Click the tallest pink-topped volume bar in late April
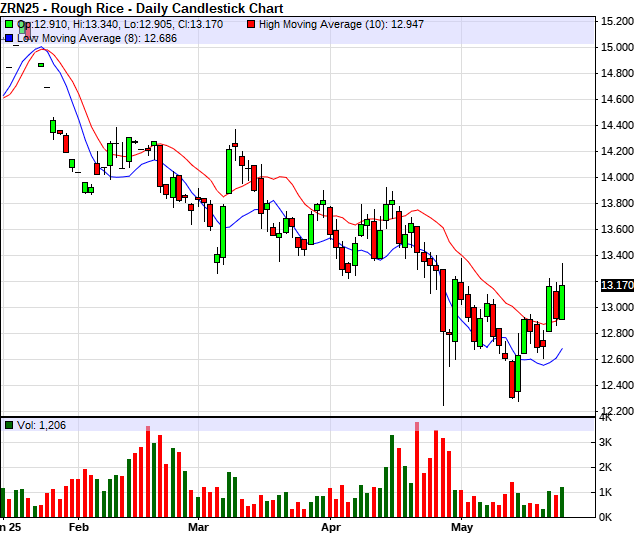 click(417, 484)
